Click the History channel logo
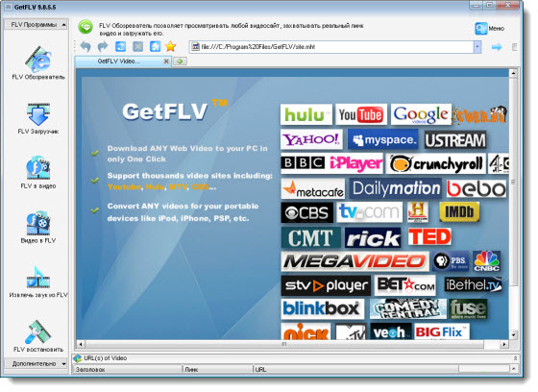Screen dimensions: 538x392 point(418,212)
